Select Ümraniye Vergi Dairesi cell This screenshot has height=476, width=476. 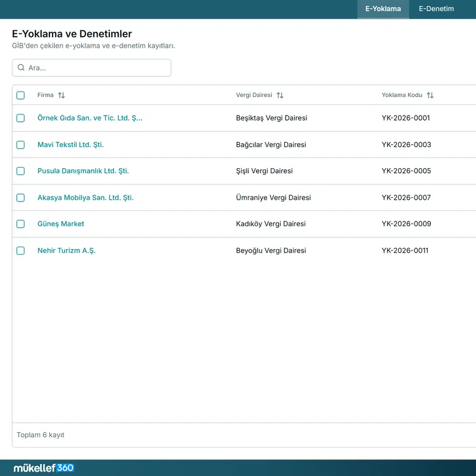tap(273, 198)
